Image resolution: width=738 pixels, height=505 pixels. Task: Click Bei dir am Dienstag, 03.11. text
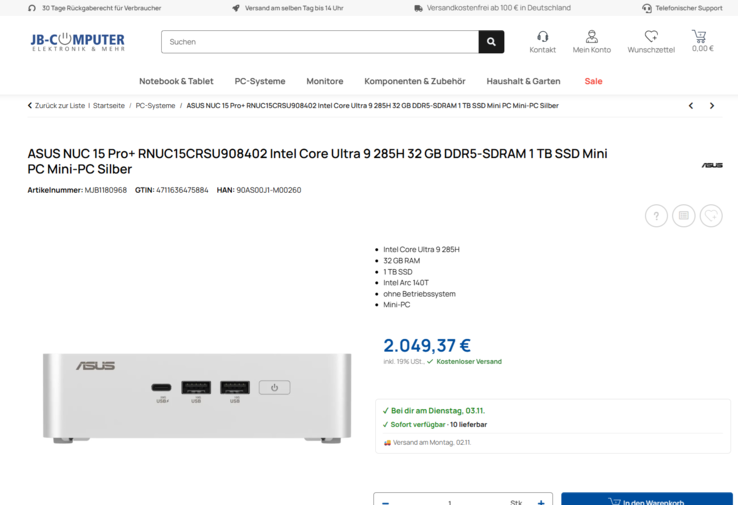pos(438,411)
